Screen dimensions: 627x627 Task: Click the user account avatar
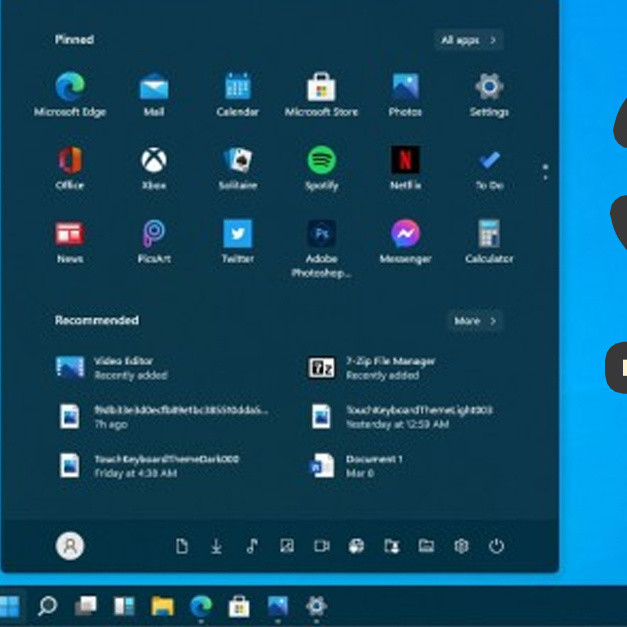pos(70,545)
